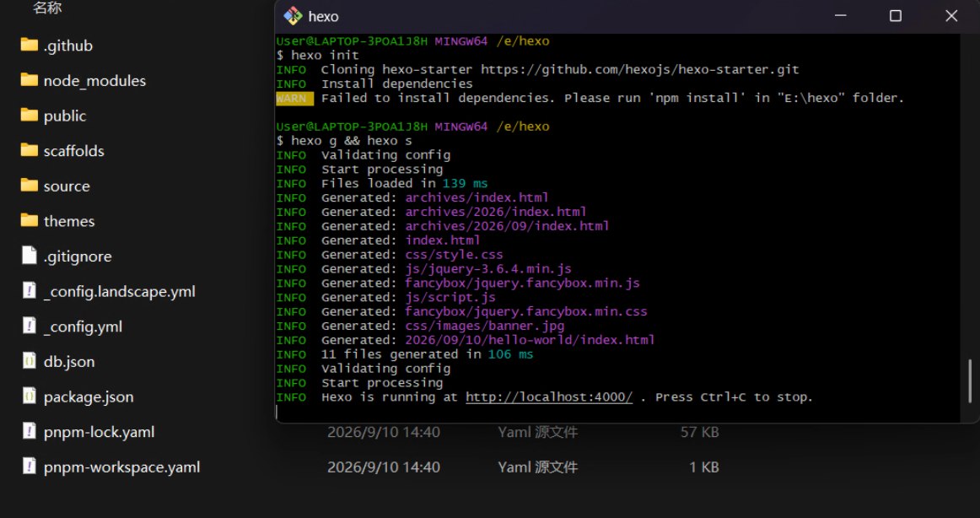The image size is (980, 518).
Task: Click the db.json file icon
Action: [30, 360]
